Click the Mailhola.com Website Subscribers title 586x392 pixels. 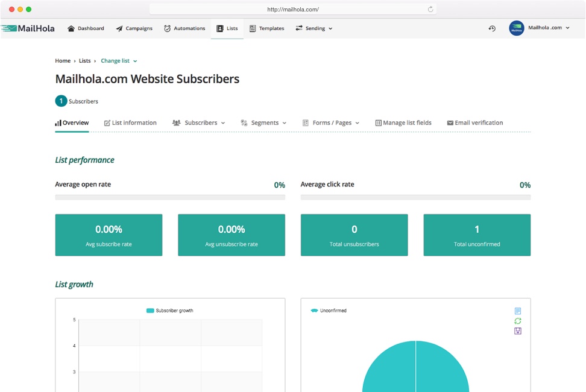pyautogui.click(x=147, y=79)
